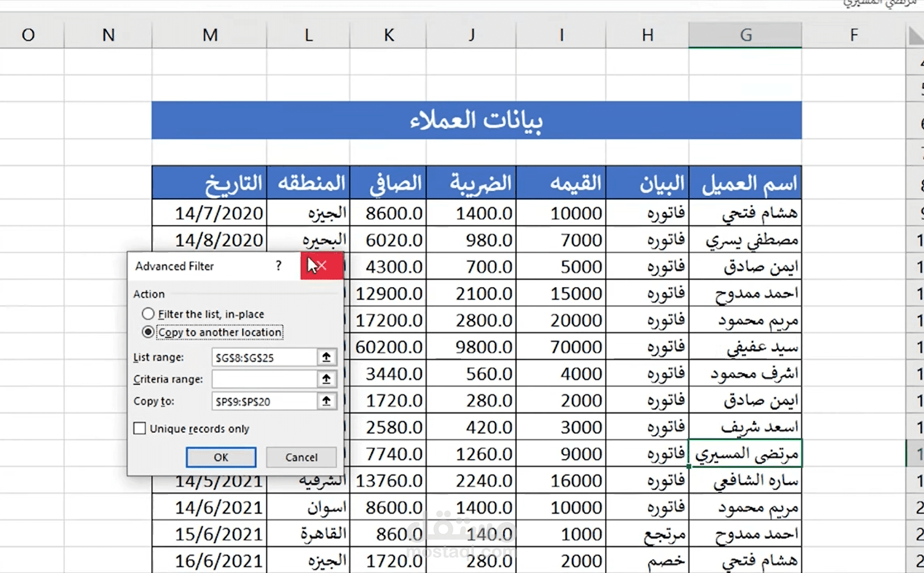Select customer cell مصطفي يسري
The height and width of the screenshot is (573, 924).
tap(745, 240)
